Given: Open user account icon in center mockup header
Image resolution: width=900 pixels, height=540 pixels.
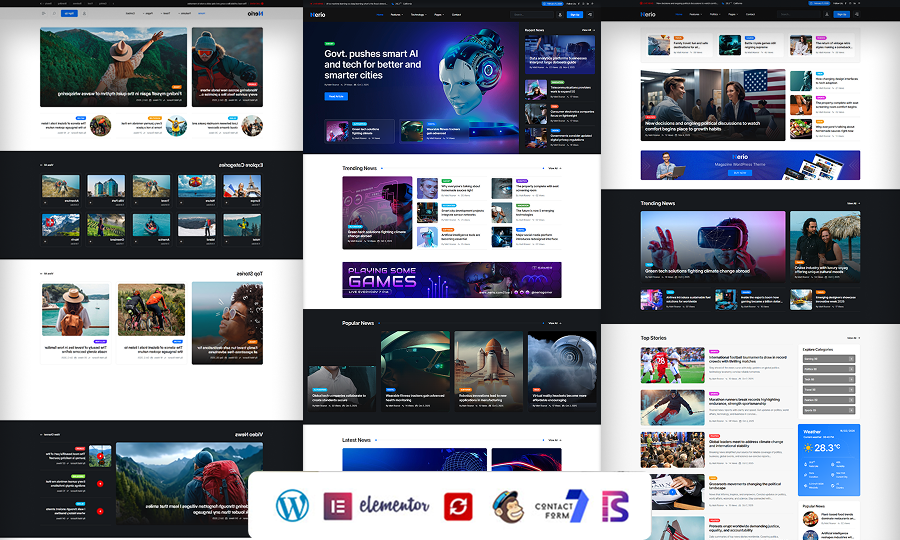Looking at the screenshot, I should [560, 15].
